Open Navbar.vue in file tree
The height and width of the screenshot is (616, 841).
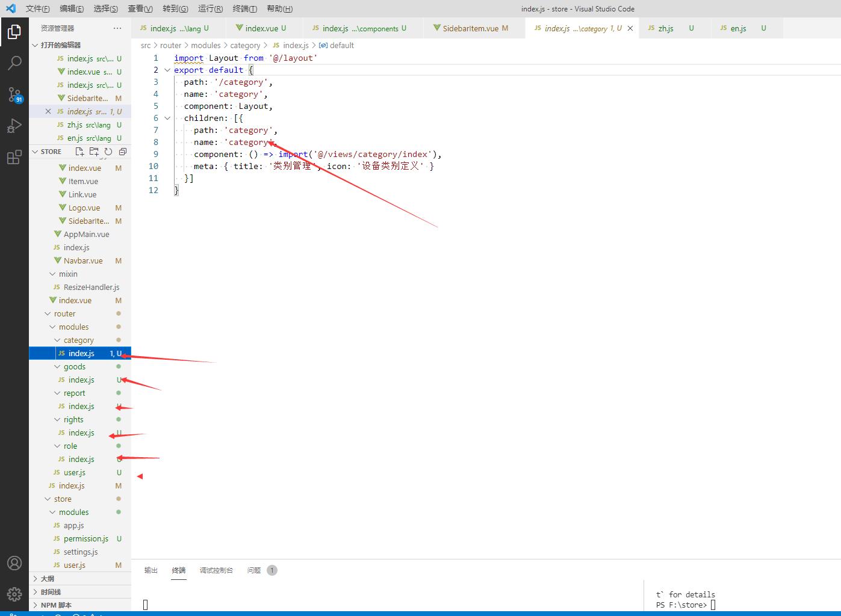80,260
